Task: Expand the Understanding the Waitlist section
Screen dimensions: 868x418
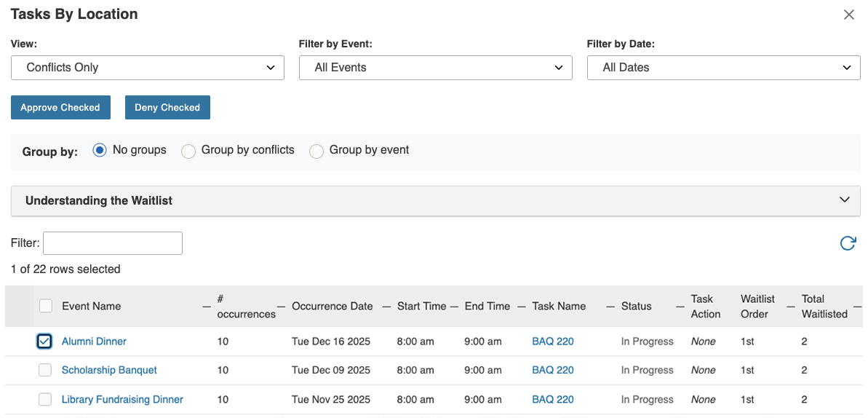Action: [436, 201]
